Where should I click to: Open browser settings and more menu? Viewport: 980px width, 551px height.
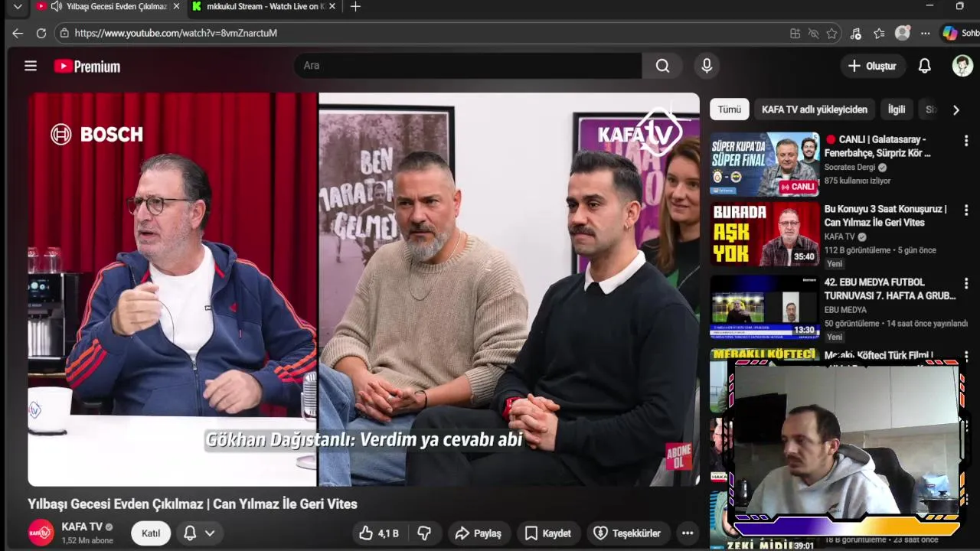(926, 33)
